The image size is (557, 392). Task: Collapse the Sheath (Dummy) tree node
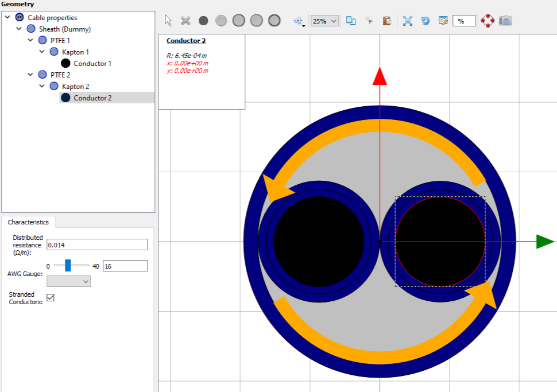point(19,29)
